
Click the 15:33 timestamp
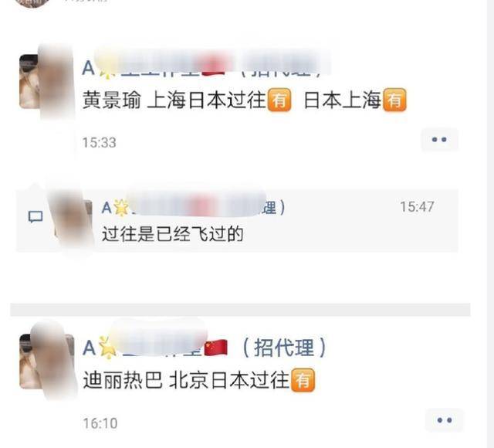tap(100, 142)
